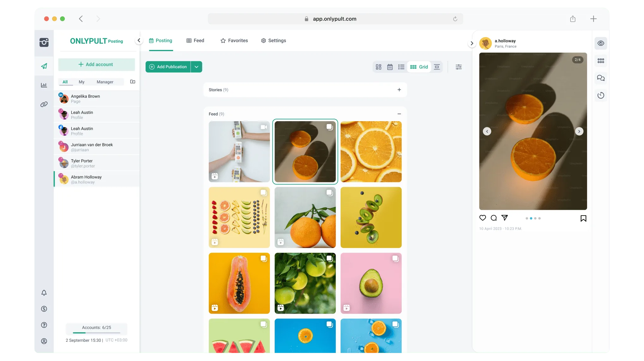644x361 pixels.
Task: Select Leah Austin Instagram profile account
Action: pos(97,115)
